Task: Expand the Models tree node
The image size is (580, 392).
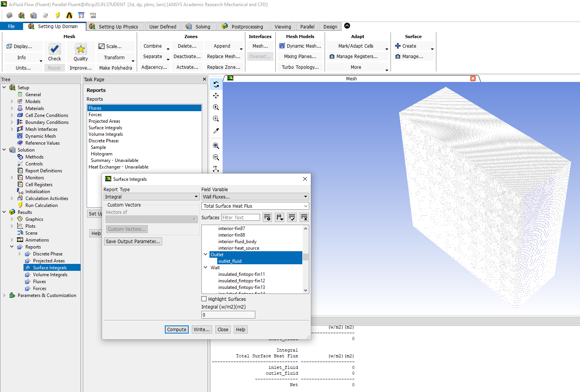Action: pos(12,101)
